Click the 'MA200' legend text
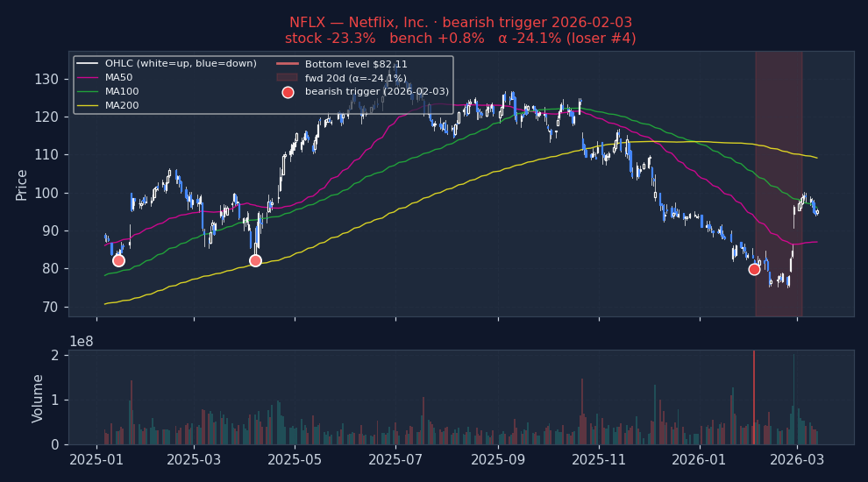This screenshot has height=482, width=868. [x=122, y=106]
